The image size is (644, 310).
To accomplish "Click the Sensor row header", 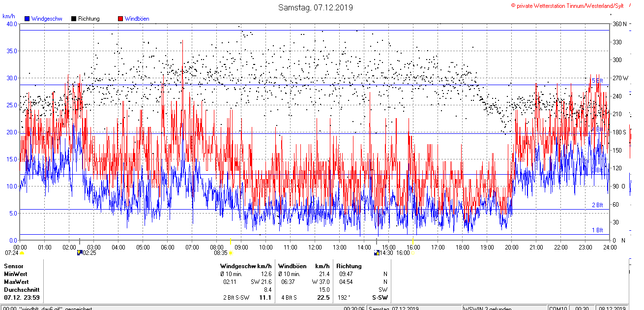I will (x=14, y=266).
